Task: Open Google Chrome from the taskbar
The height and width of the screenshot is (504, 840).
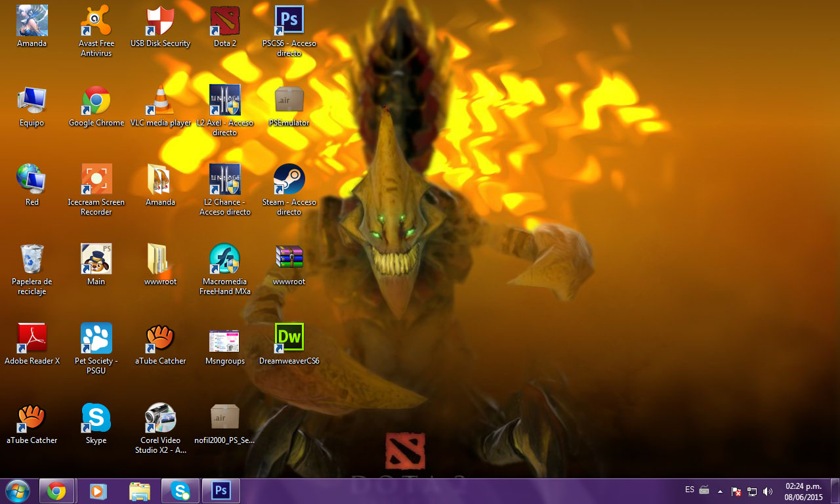Action: coord(56,491)
